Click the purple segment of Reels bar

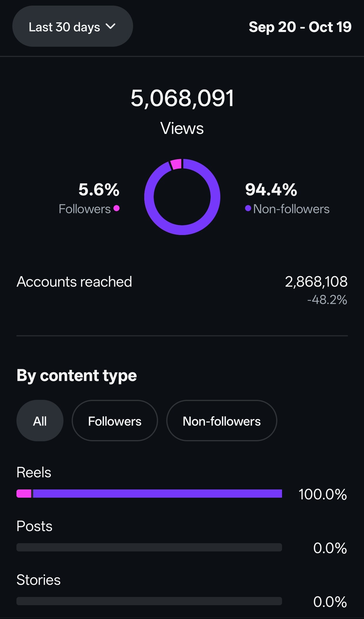157,494
